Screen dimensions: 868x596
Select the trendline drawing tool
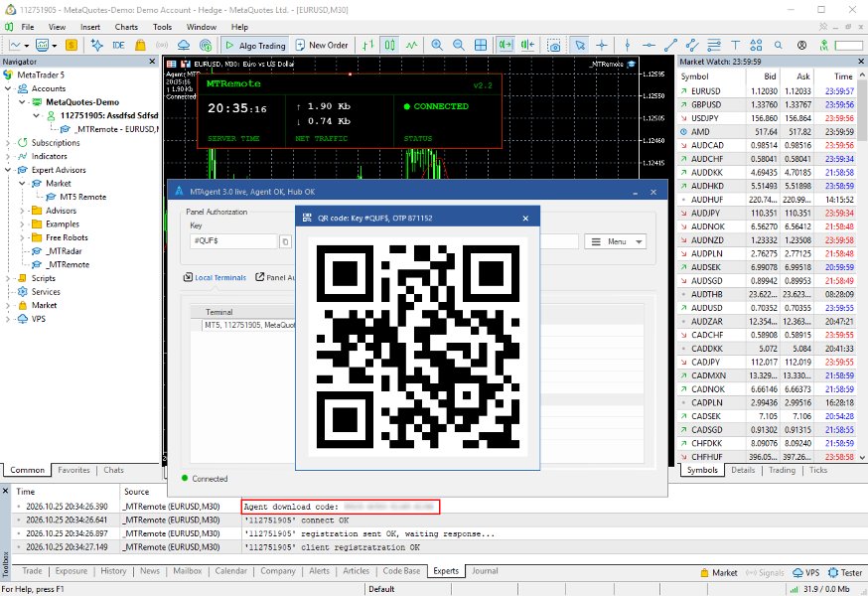point(670,45)
